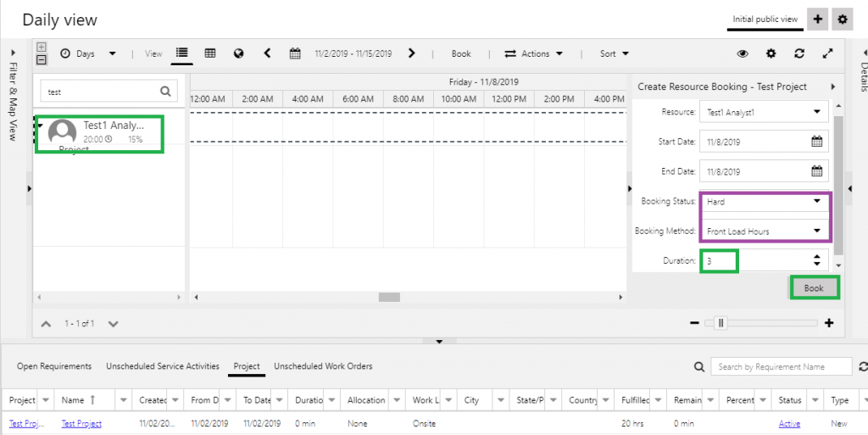Screen dimensions: 868x435
Task: Add a new schedule board tab
Action: [818, 20]
